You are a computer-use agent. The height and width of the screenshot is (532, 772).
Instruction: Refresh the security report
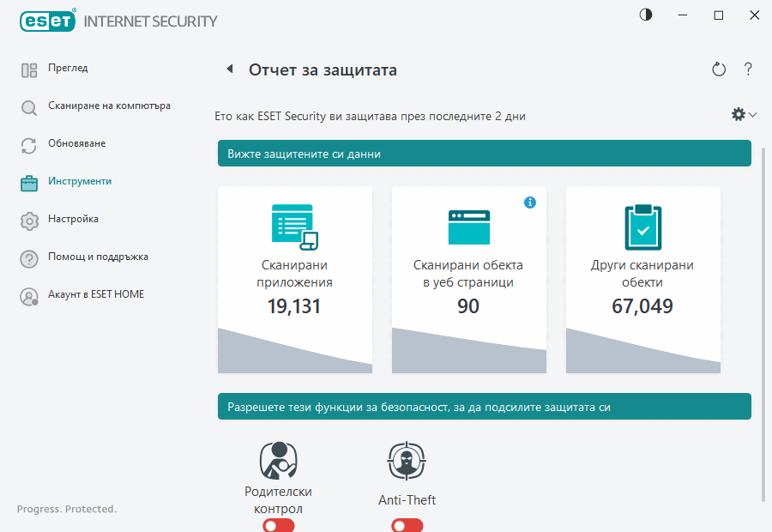tap(719, 70)
